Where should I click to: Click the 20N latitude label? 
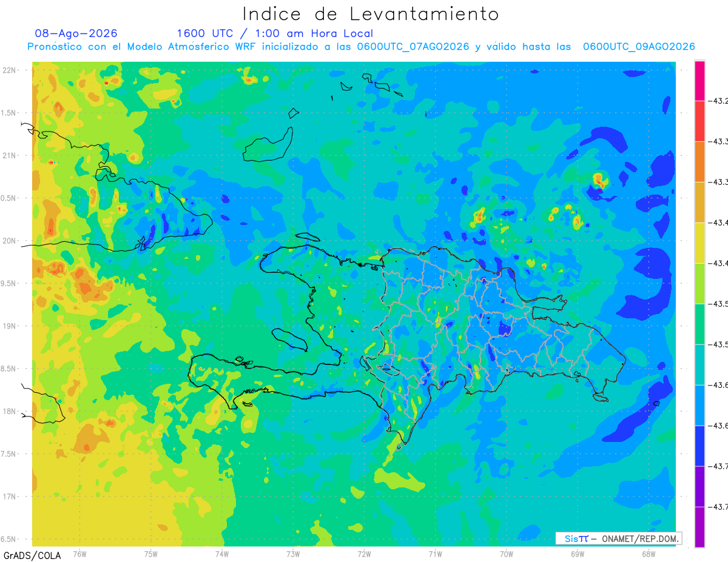tap(10, 241)
